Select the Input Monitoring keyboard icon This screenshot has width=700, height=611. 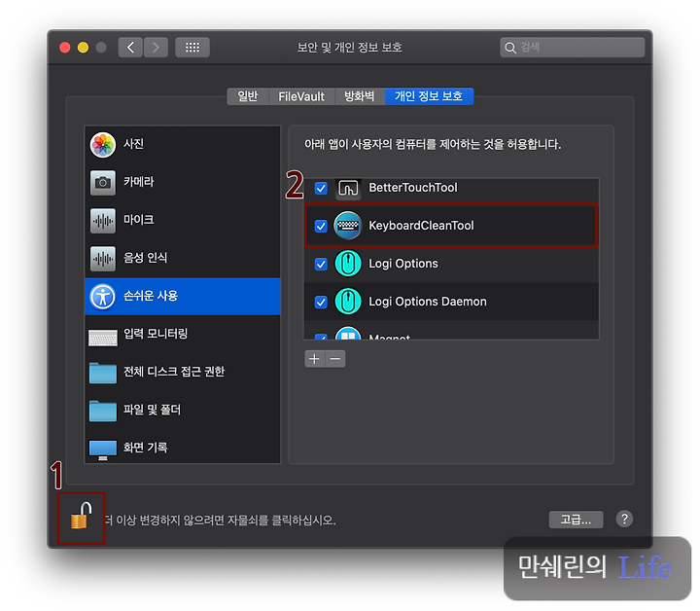pyautogui.click(x=103, y=338)
